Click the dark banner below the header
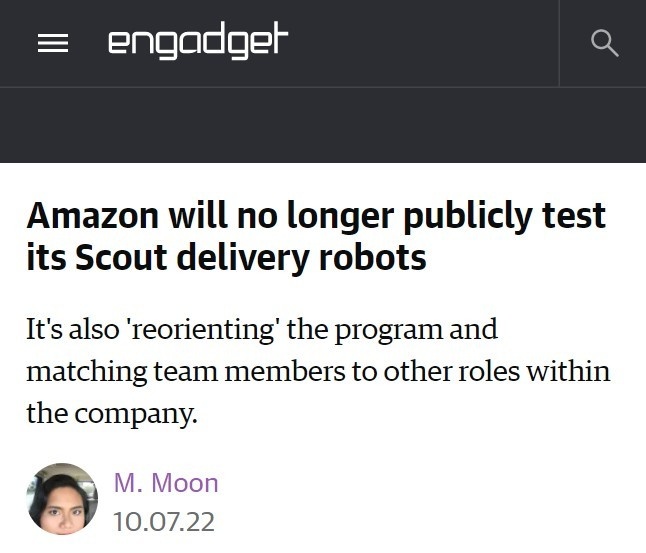646x553 pixels. 323,124
